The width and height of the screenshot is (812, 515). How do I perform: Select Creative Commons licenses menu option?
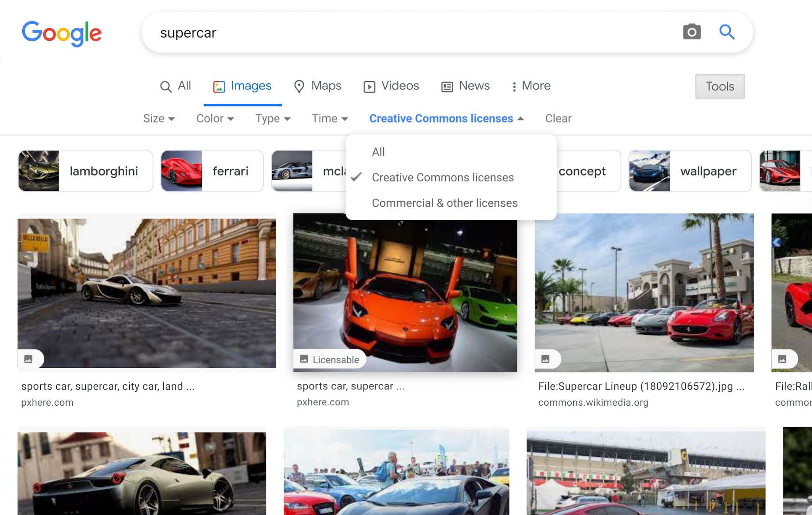[x=451, y=177]
